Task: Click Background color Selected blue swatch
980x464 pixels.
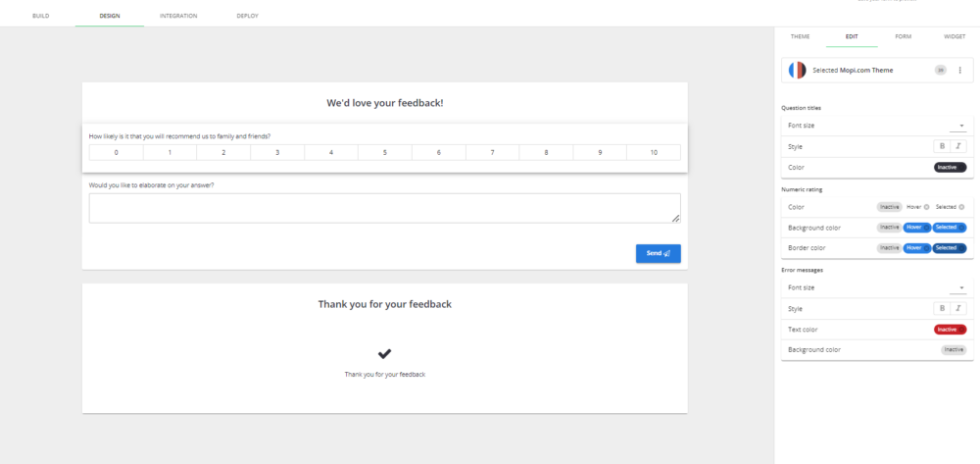Action: [950, 228]
